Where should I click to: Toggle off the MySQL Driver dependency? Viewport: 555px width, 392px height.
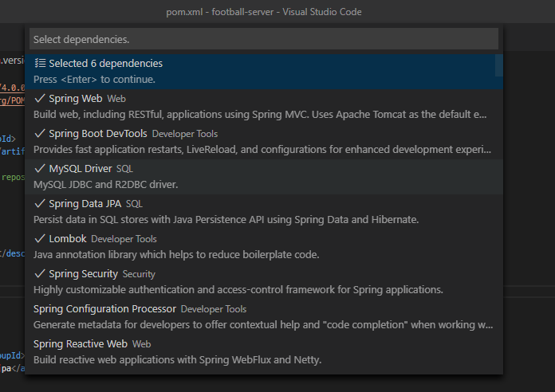point(264,177)
